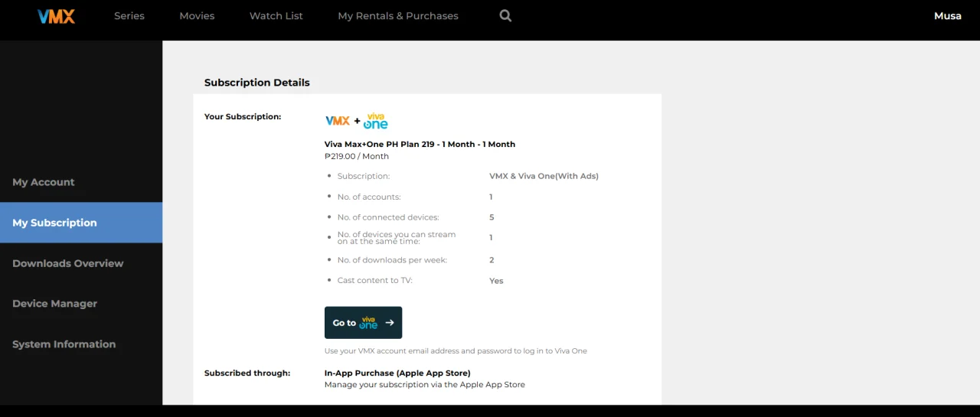
Task: Click the VMX logo in the header
Action: pyautogui.click(x=56, y=16)
